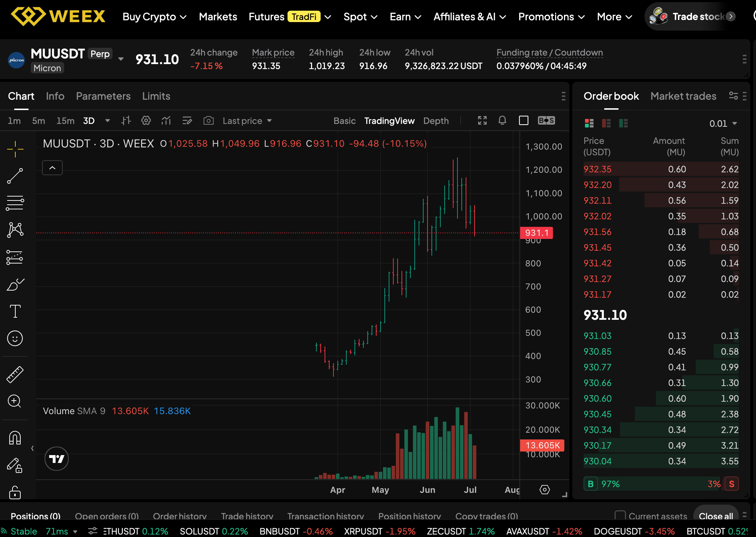The image size is (756, 537).
Task: Open the Last price dropdown
Action: 247,121
